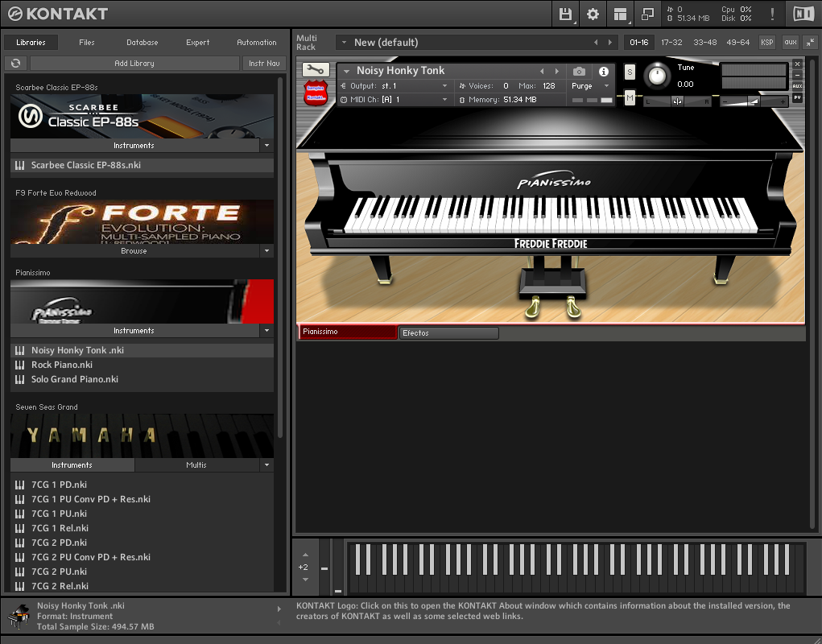The width and height of the screenshot is (822, 644).
Task: Open the workspace layout panel menu
Action: coord(621,14)
